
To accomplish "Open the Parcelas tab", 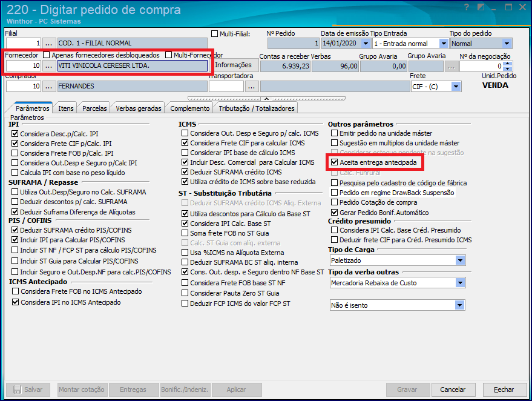I will click(94, 108).
